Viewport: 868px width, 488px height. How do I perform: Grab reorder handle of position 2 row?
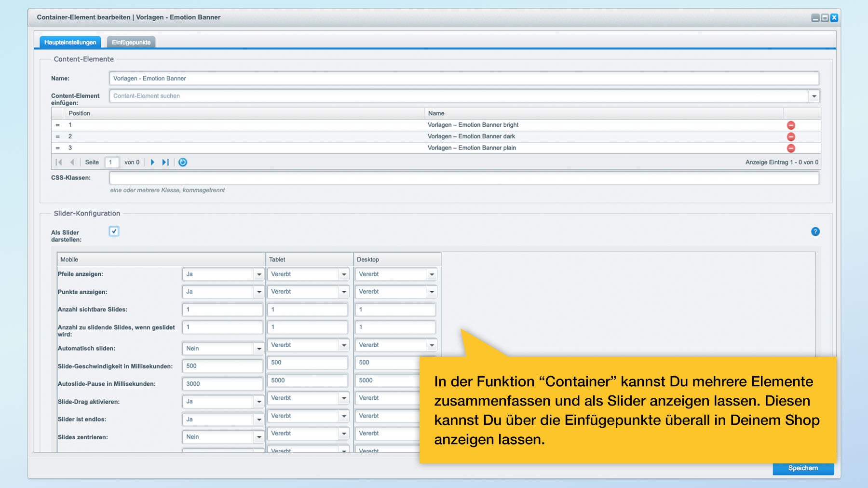pyautogui.click(x=58, y=136)
